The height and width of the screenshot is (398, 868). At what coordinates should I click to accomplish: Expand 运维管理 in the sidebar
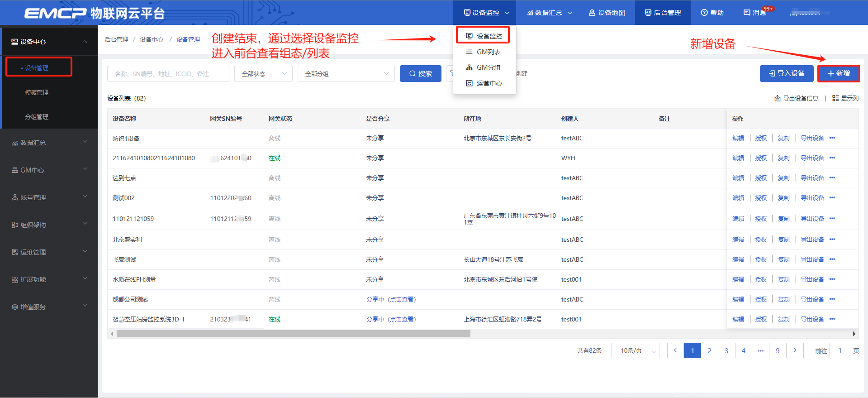coord(49,252)
